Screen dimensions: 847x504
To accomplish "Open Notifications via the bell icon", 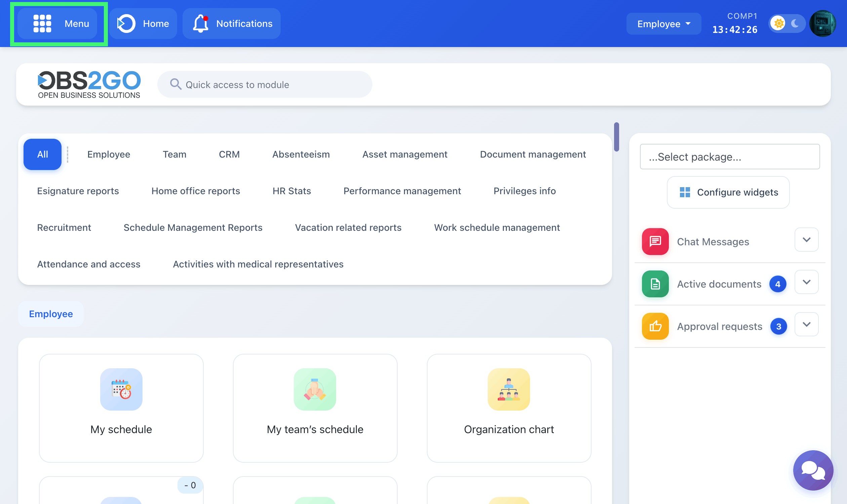I will (200, 23).
